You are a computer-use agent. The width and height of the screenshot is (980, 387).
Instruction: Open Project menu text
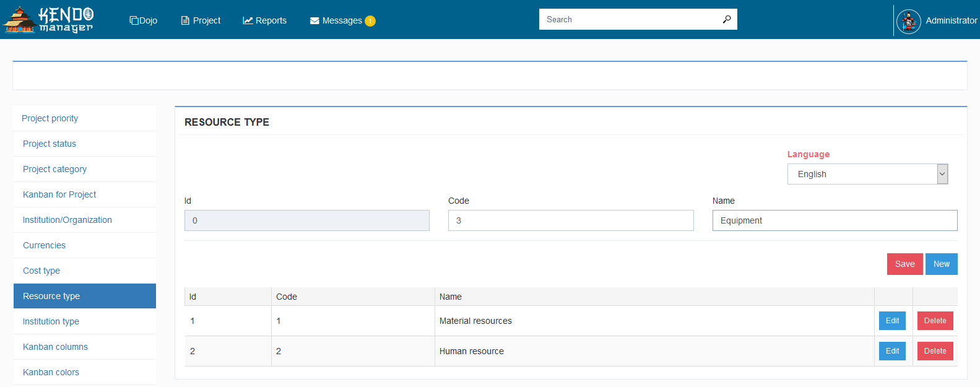pos(207,20)
